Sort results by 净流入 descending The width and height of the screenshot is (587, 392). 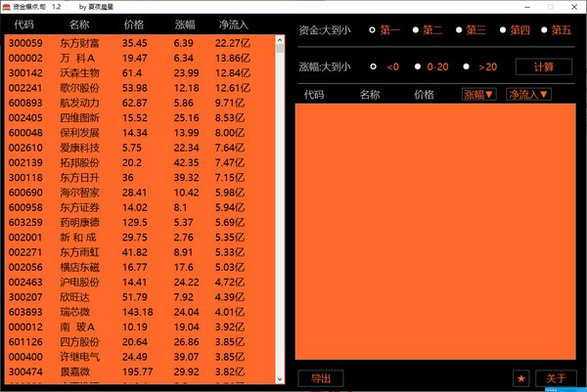[528, 95]
